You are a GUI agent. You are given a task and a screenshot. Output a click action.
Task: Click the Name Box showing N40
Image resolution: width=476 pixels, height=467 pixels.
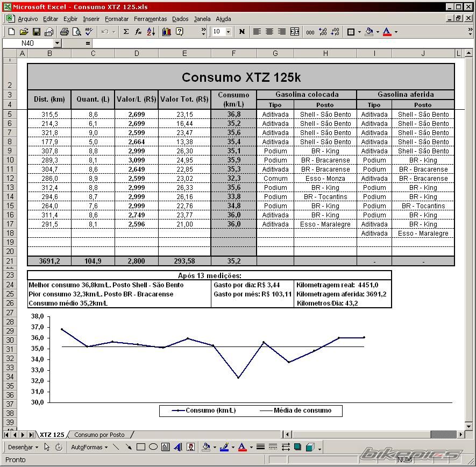[28, 43]
